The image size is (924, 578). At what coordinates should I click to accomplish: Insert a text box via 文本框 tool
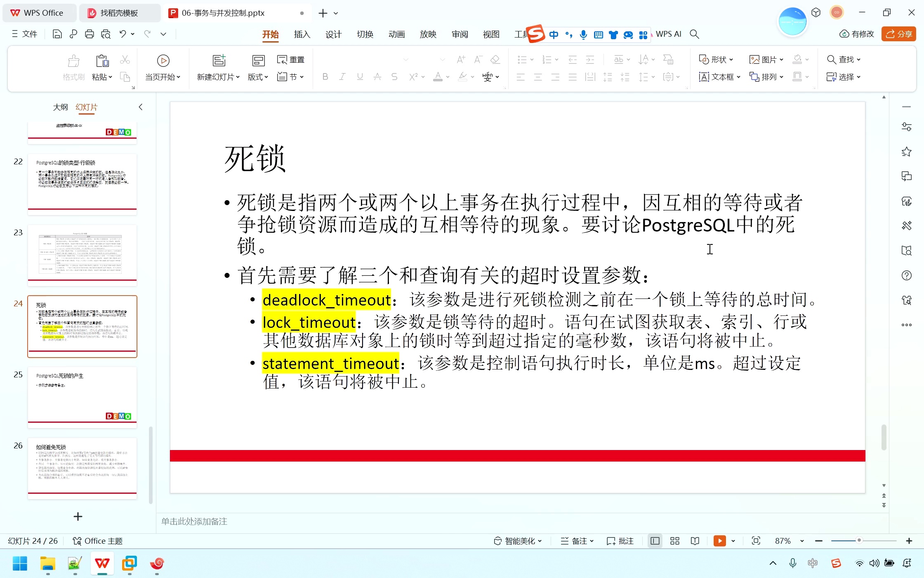pyautogui.click(x=718, y=77)
